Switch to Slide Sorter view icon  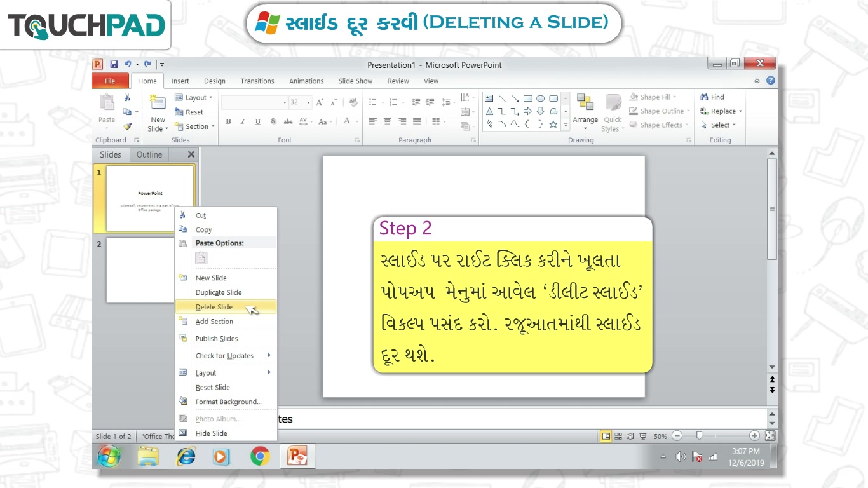618,436
